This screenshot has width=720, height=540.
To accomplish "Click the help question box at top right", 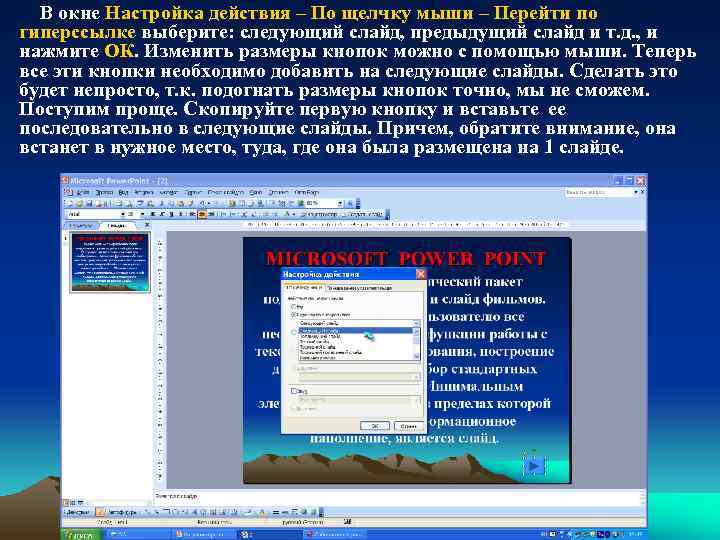I will click(x=598, y=192).
